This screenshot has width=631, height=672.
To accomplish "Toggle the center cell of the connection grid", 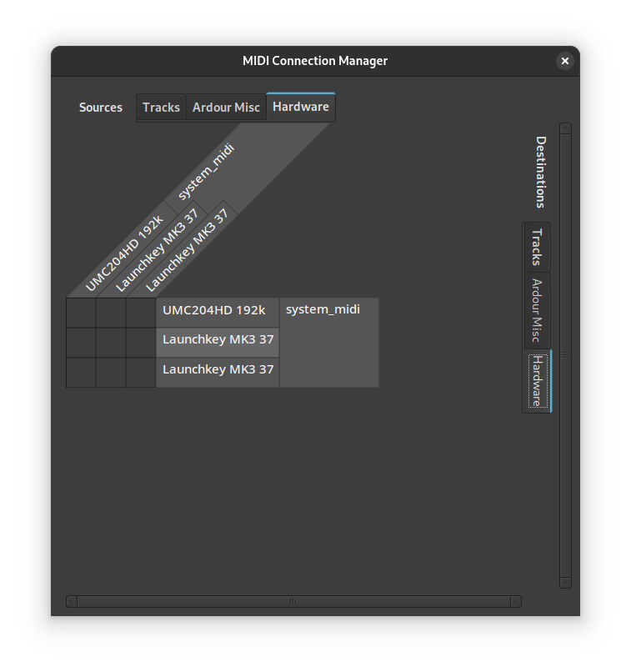I will coord(111,343).
